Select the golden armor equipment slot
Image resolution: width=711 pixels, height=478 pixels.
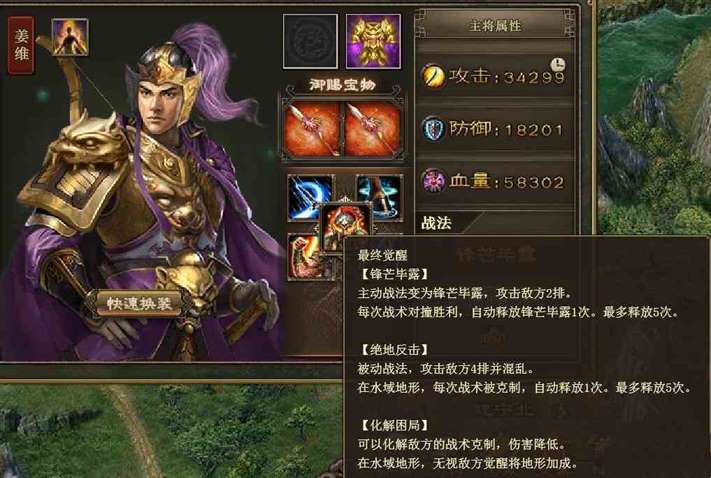coord(373,41)
